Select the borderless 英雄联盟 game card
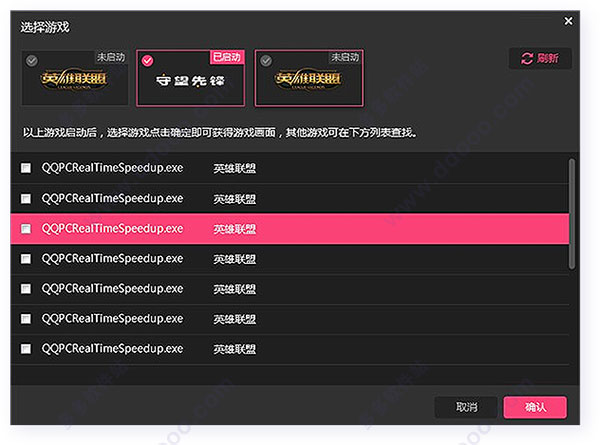The image size is (600, 445). pyautogui.click(x=75, y=78)
